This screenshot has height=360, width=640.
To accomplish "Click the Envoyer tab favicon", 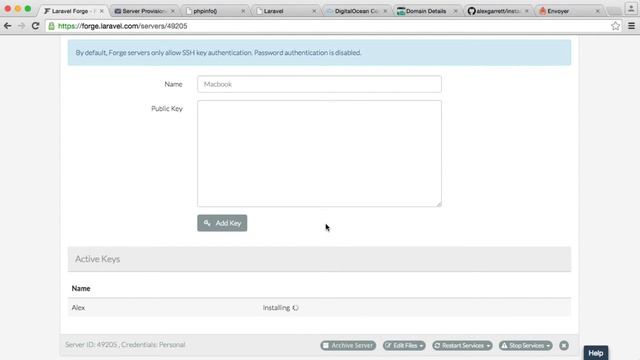I will tap(542, 11).
